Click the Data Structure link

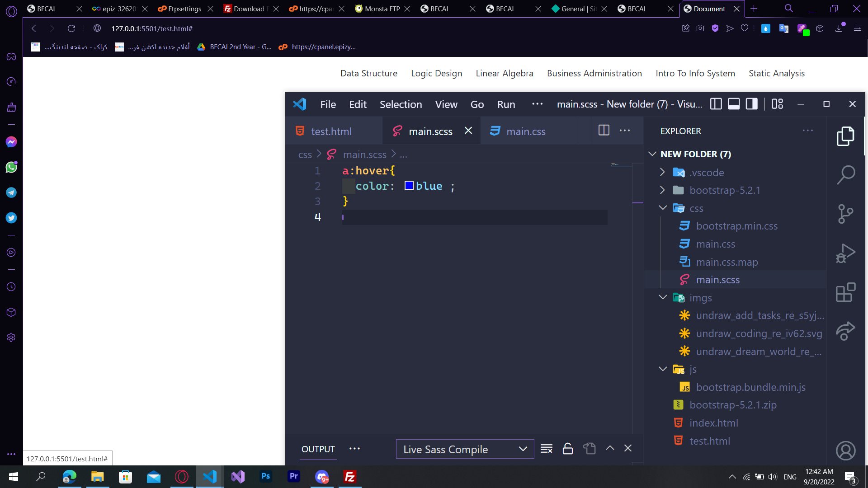[x=369, y=73]
